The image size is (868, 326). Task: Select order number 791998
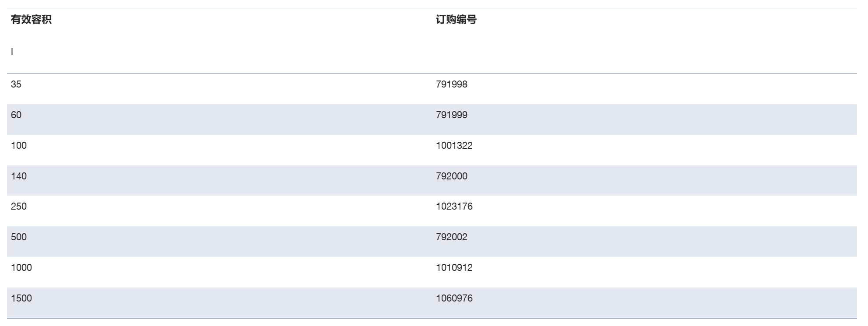[452, 84]
